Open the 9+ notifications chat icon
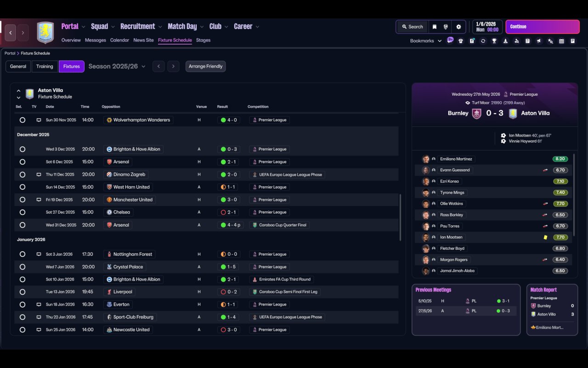 tap(450, 40)
